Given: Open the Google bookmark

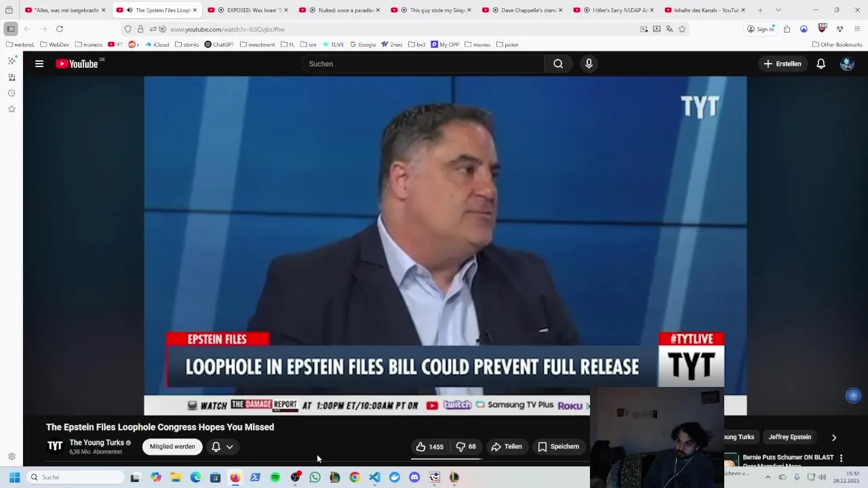Looking at the screenshot, I should tap(363, 45).
